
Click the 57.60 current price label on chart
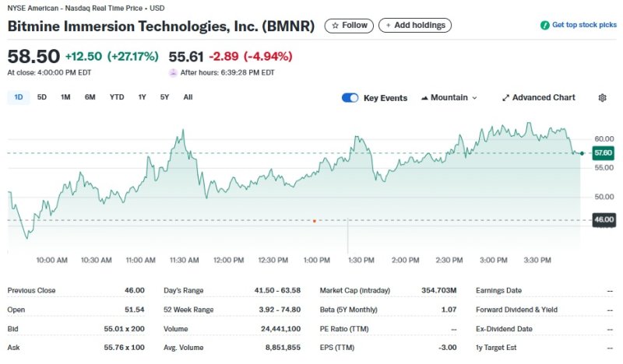click(603, 152)
